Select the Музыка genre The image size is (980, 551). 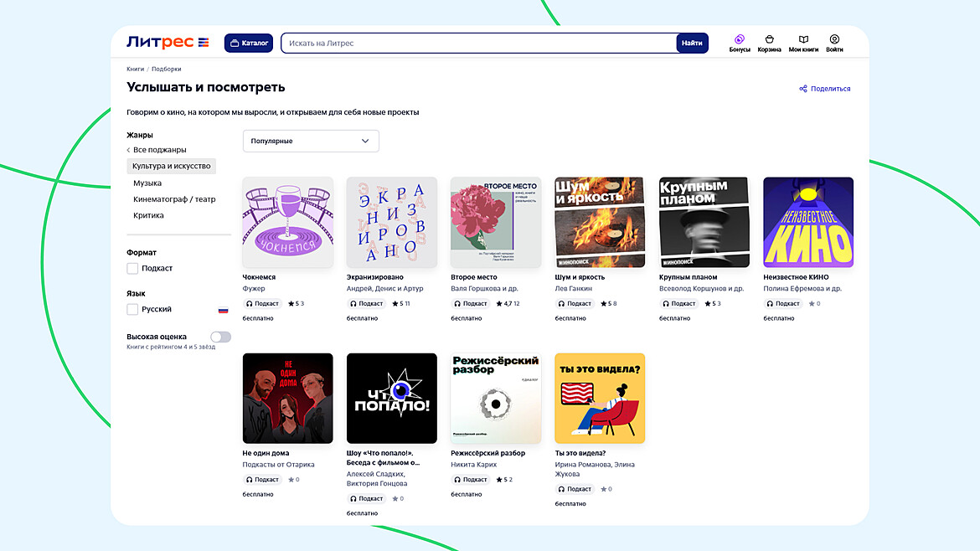pyautogui.click(x=147, y=183)
